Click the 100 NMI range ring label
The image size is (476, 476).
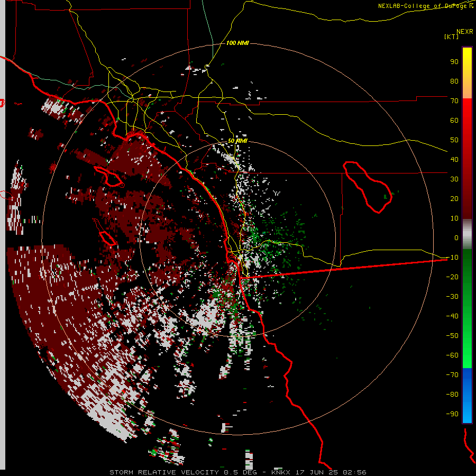237,43
